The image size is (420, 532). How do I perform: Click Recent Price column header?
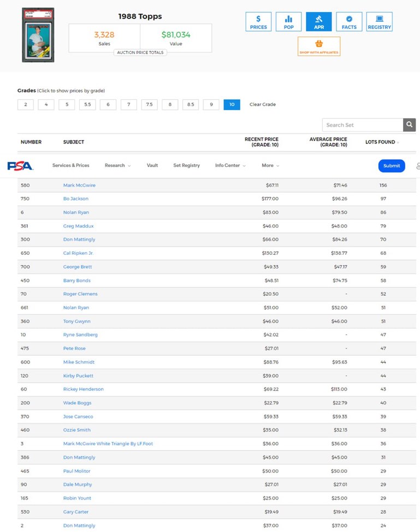pos(262,142)
